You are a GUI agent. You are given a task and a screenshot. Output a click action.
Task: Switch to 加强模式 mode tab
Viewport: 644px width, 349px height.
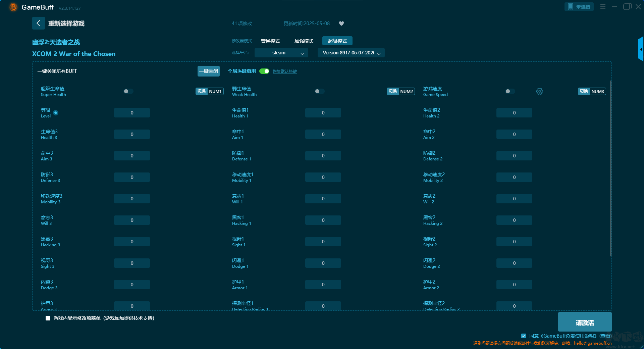pos(304,41)
